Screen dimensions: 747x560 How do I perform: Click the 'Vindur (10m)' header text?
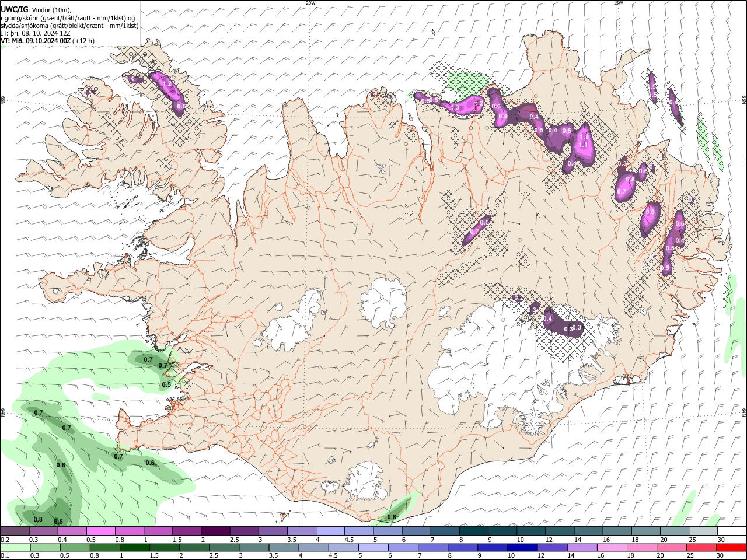point(51,10)
